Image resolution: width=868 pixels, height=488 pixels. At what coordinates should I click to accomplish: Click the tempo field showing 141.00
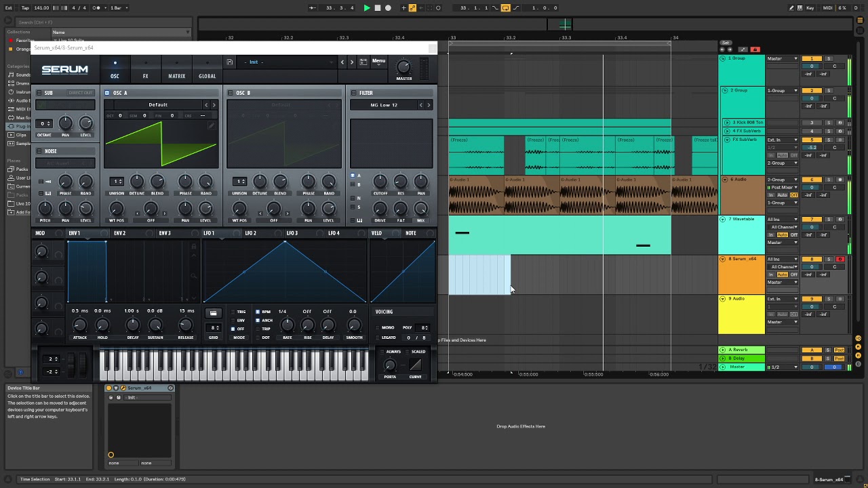point(41,8)
